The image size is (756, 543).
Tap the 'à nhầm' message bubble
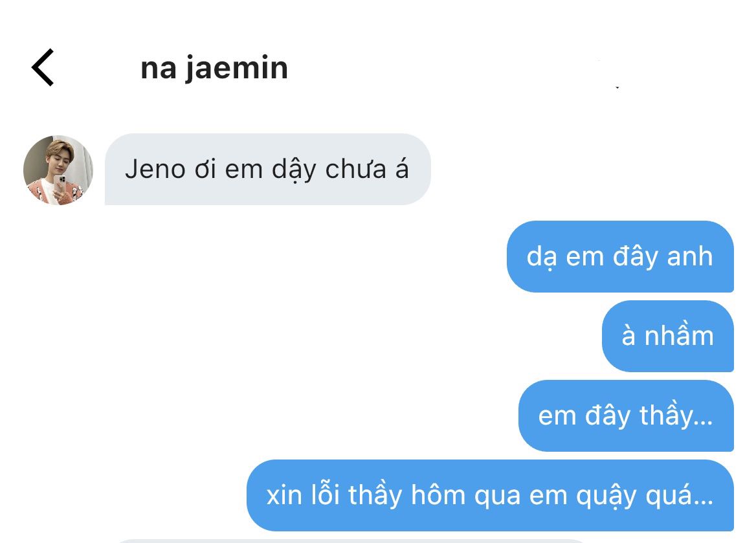pos(668,336)
